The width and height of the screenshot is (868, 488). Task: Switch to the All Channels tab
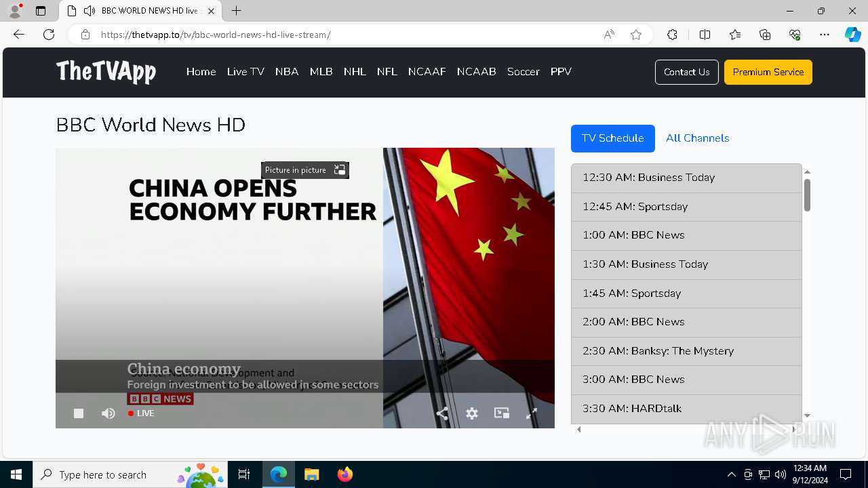point(698,138)
